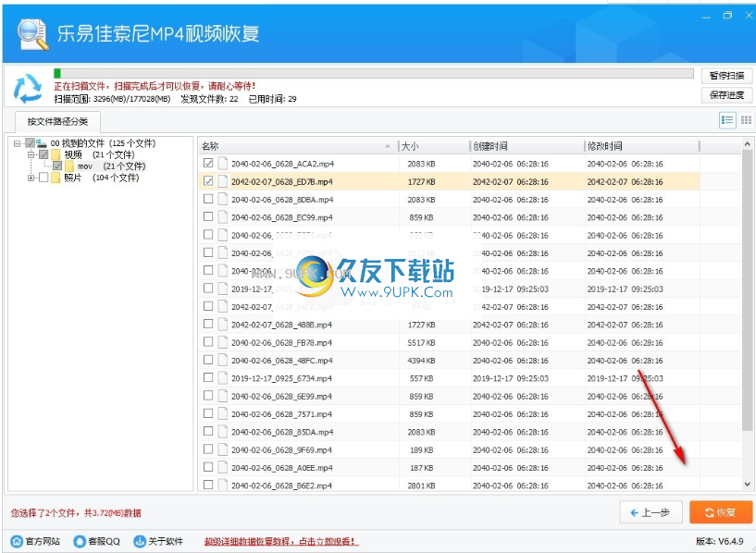Select the mov (21 个文件) tree item

coord(111,166)
